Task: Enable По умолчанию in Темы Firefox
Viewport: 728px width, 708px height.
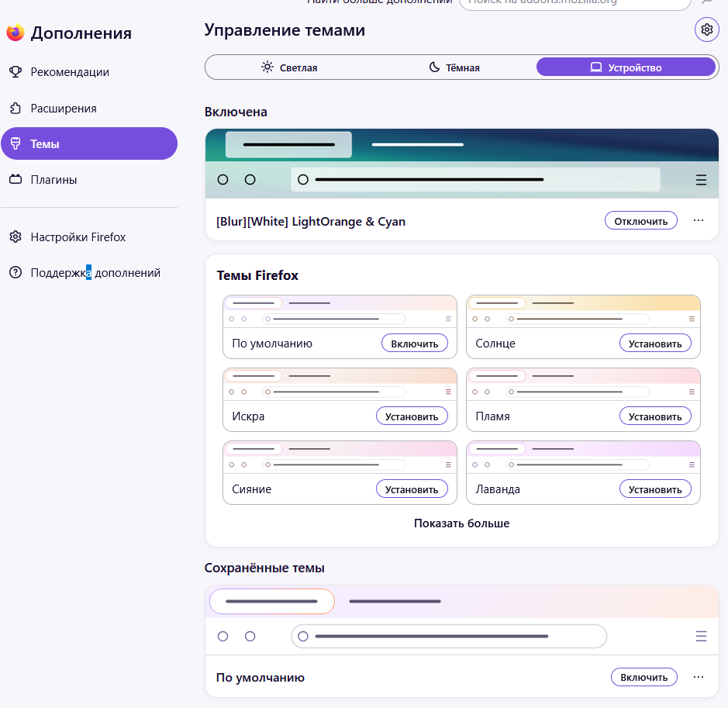Action: pos(415,344)
